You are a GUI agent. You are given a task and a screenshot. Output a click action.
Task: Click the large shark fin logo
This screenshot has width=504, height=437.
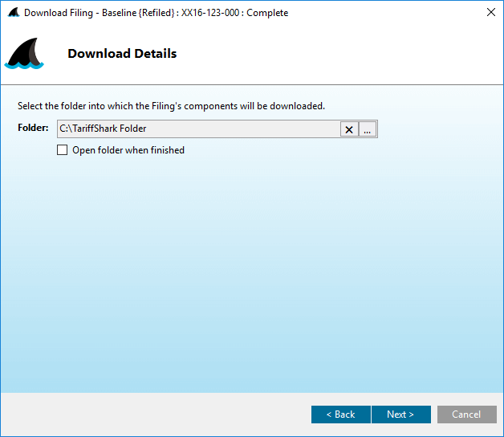(x=24, y=55)
